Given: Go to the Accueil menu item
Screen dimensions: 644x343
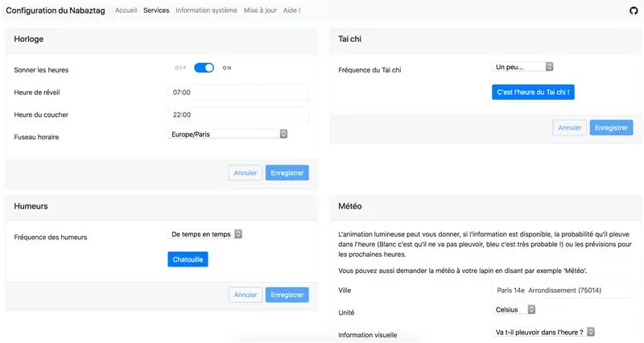Looking at the screenshot, I should (126, 10).
